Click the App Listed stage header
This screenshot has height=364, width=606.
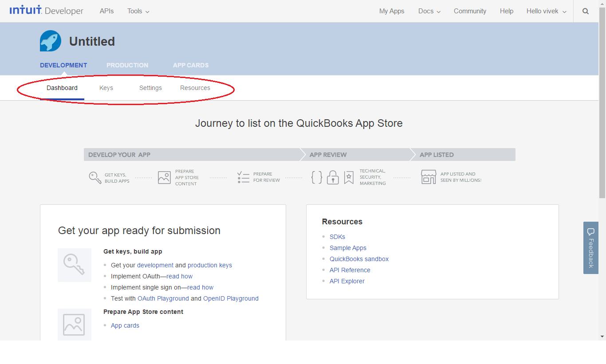coord(464,154)
